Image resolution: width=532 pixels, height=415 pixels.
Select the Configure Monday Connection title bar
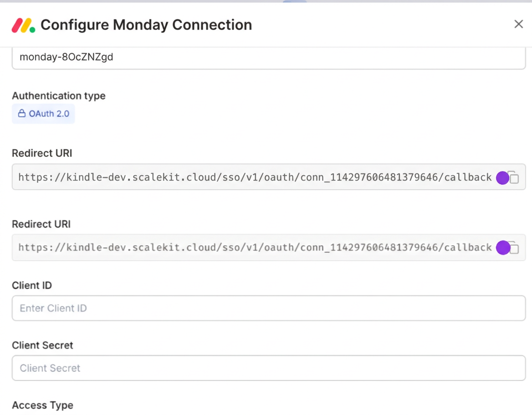146,25
